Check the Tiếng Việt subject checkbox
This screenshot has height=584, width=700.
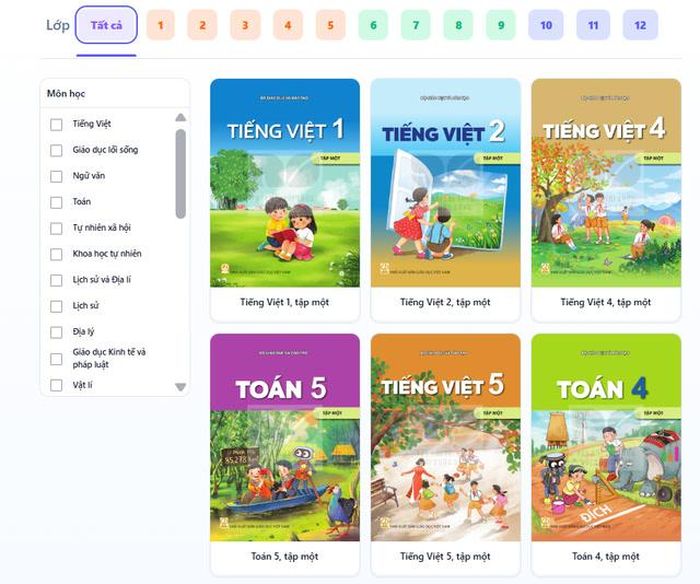tap(56, 125)
